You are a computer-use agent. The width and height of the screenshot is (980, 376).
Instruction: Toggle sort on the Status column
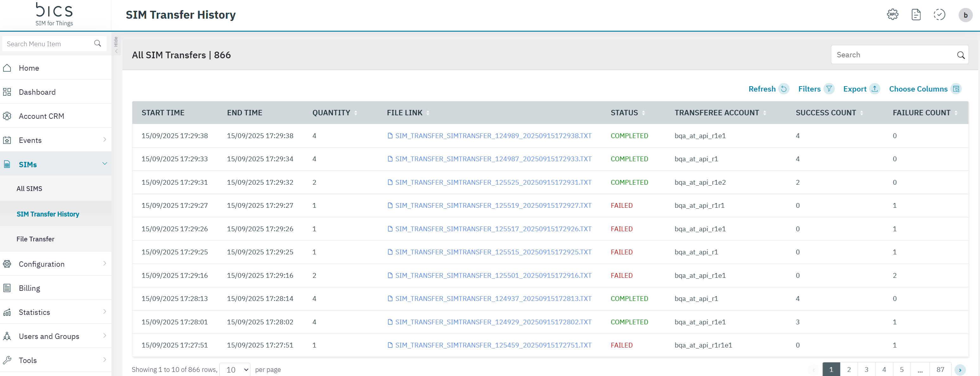pos(643,113)
